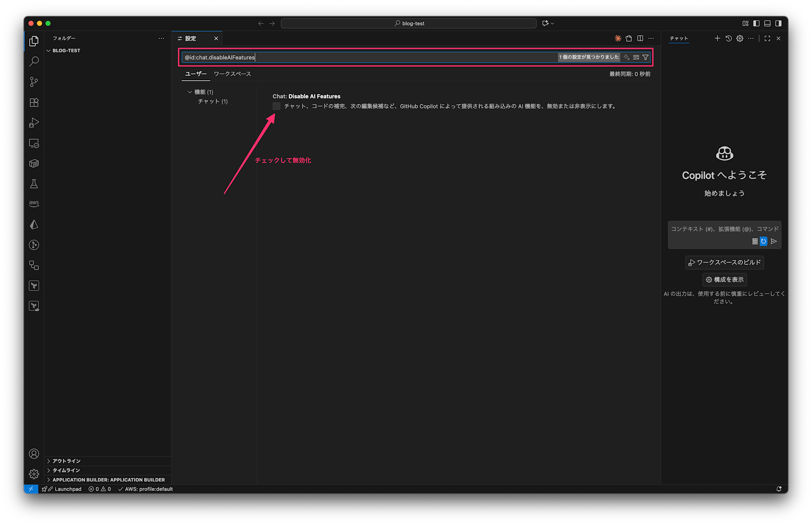This screenshot has width=812, height=525.
Task: Switch to the ワークスペース settings tab
Action: pyautogui.click(x=232, y=74)
